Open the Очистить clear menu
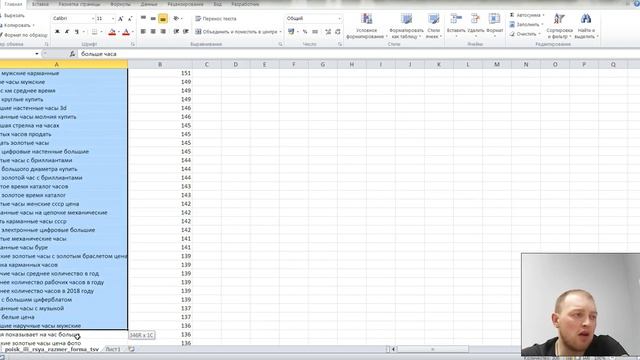The height and width of the screenshot is (360, 640). point(525,34)
